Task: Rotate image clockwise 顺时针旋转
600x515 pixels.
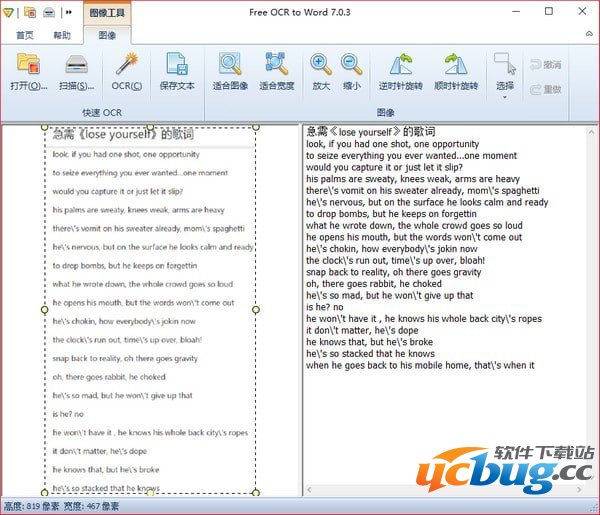Action: pyautogui.click(x=456, y=72)
